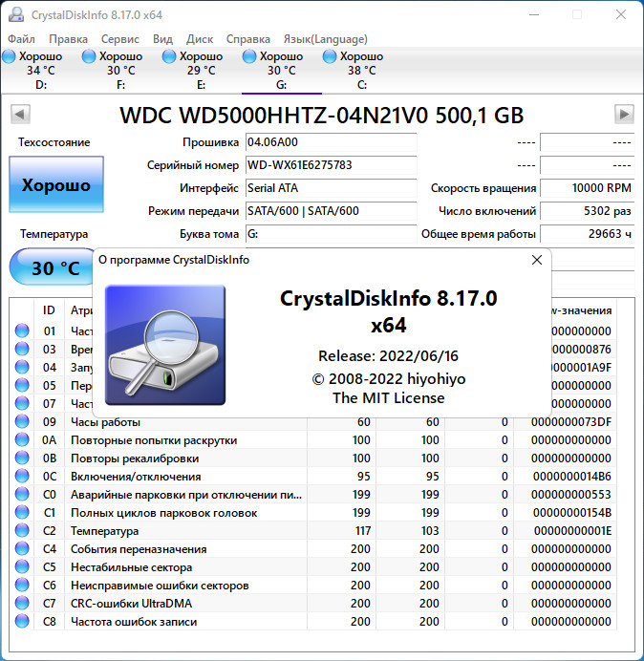This screenshot has width=644, height=661.
Task: Click status orb for Частота ошибок записи
Action: pyautogui.click(x=22, y=622)
